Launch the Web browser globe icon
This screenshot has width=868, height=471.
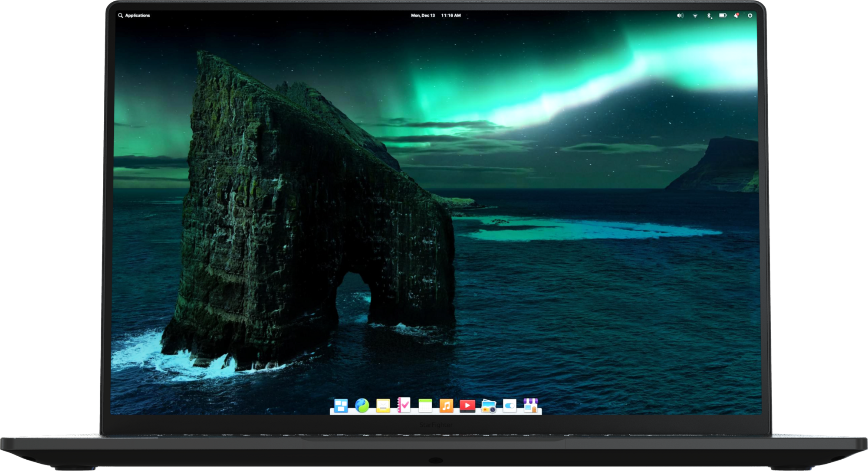point(362,406)
